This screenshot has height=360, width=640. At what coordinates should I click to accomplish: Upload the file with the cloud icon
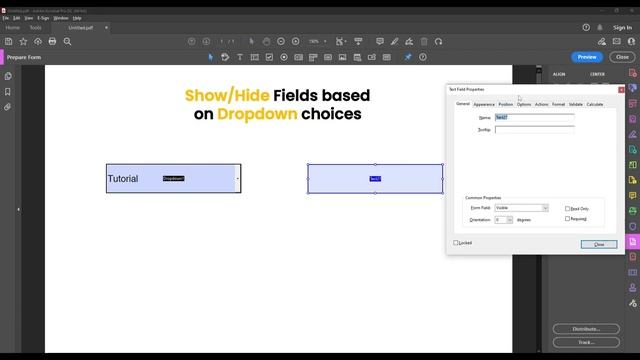tap(38, 41)
